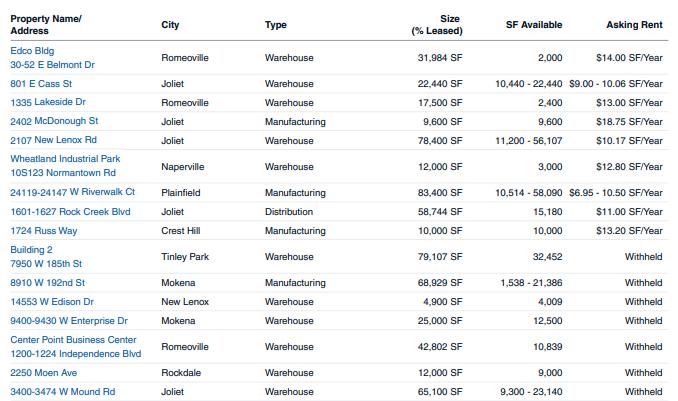Open 1335 Lakeside Dr listing
Screen dimensions: 678x401
(x=47, y=102)
